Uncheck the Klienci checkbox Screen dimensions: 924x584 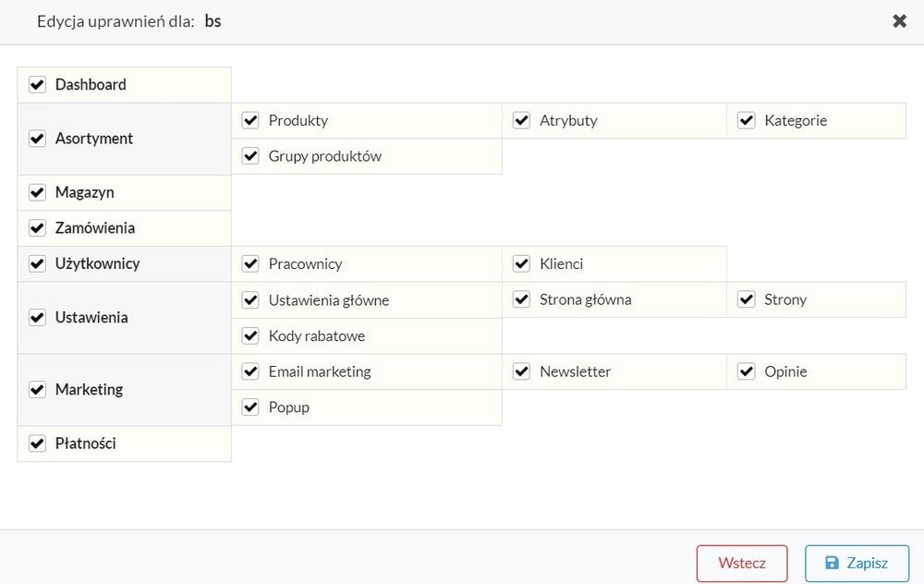[521, 263]
